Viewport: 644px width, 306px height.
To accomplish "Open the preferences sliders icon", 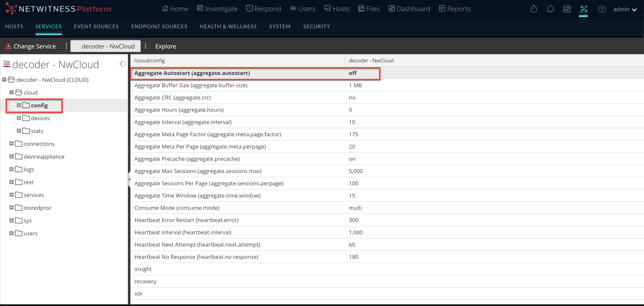I will pyautogui.click(x=567, y=9).
